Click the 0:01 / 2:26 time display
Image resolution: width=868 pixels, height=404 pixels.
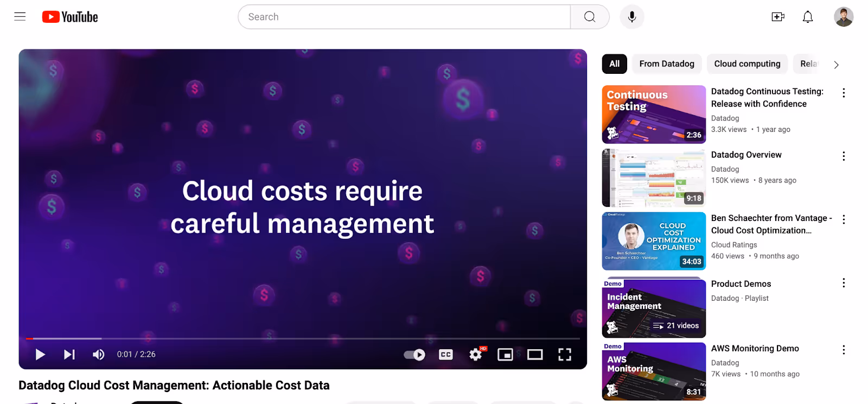coord(136,355)
